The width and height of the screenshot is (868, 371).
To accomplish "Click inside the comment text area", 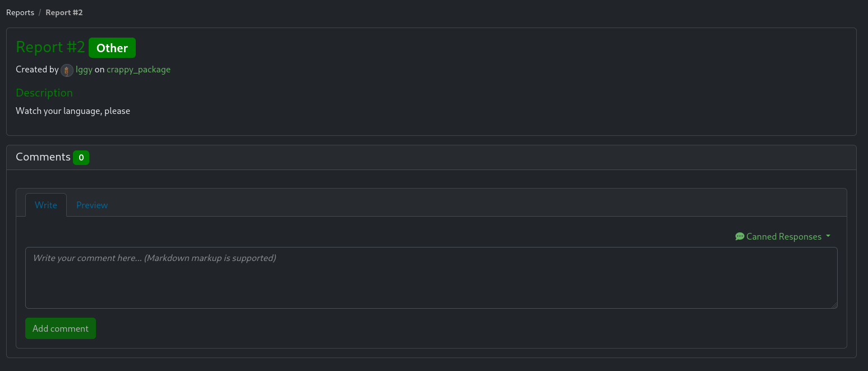I will [x=431, y=277].
